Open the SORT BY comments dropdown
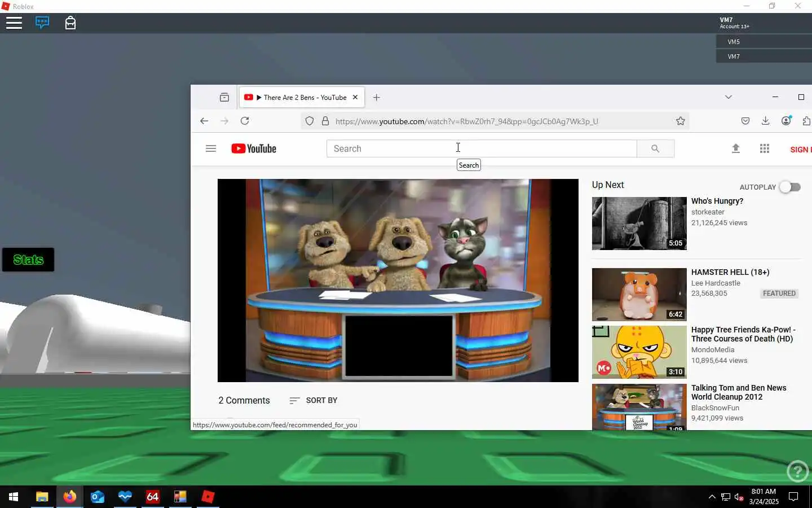This screenshot has width=812, height=508. pos(313,400)
